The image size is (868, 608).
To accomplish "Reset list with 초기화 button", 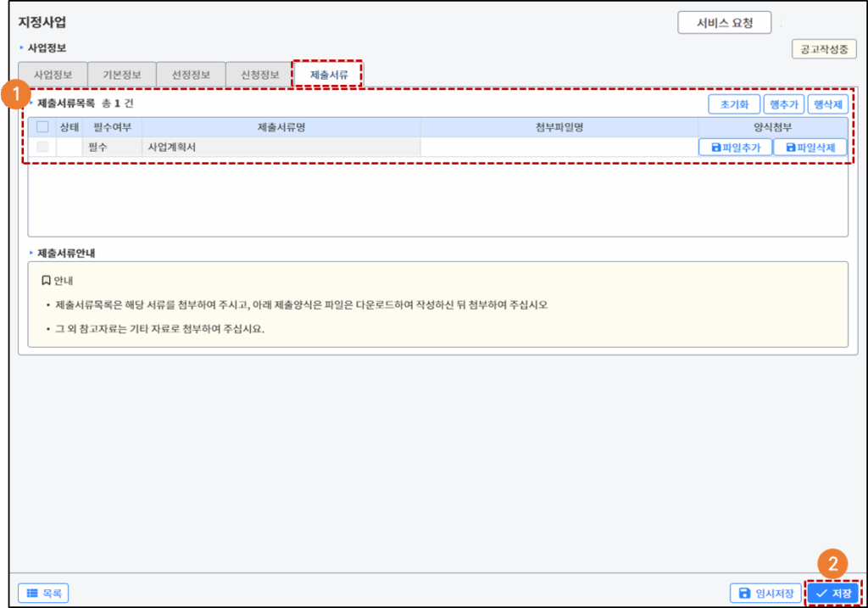I will point(734,104).
